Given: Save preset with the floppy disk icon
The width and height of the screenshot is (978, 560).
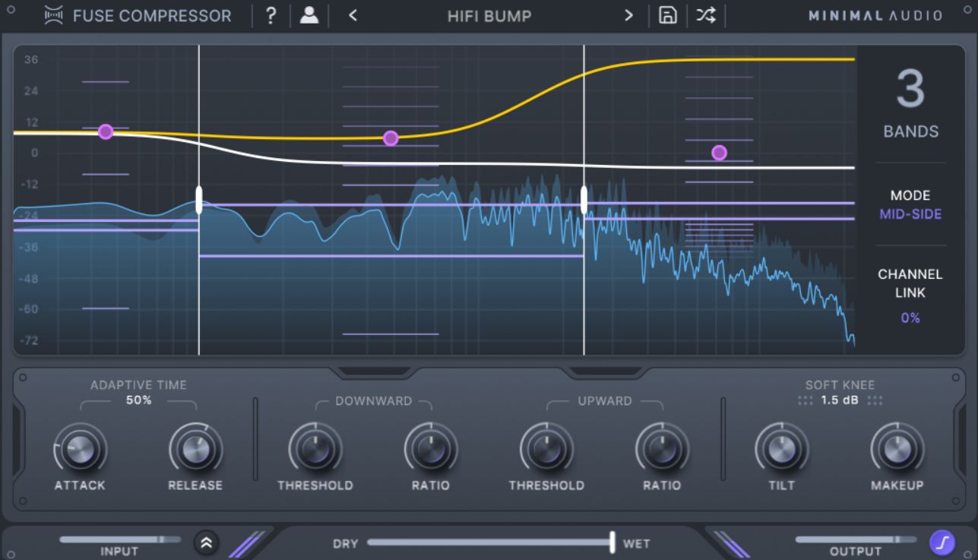Looking at the screenshot, I should tap(667, 15).
